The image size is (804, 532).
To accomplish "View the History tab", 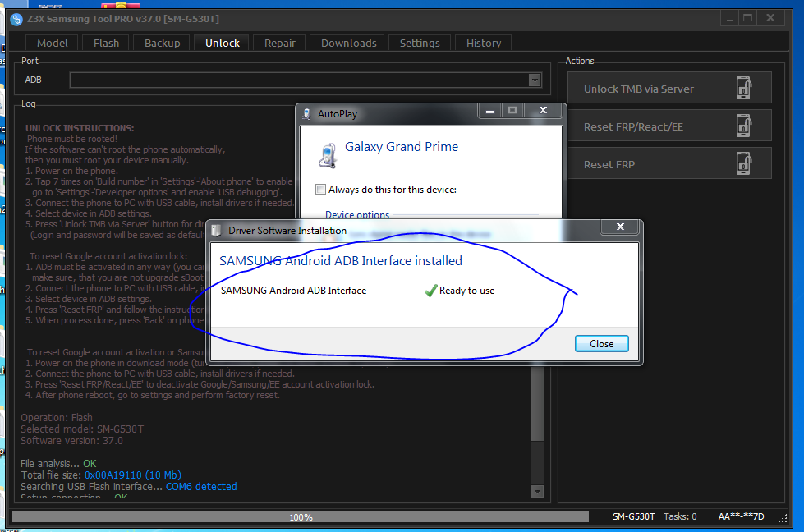I will (483, 43).
